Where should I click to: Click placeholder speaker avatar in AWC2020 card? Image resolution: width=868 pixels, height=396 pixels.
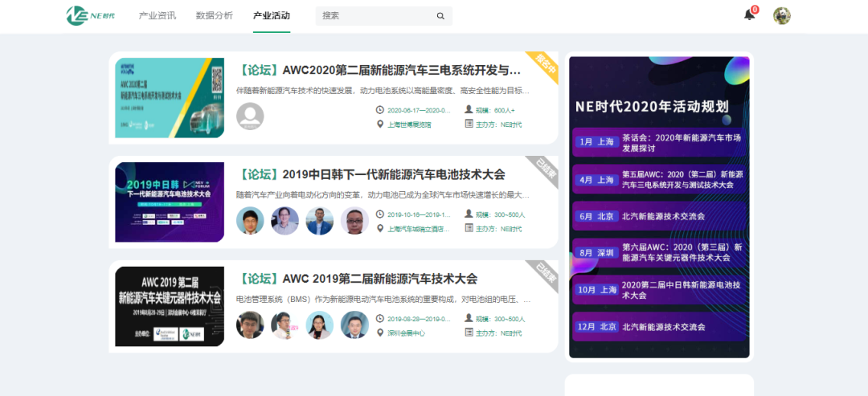(x=250, y=116)
